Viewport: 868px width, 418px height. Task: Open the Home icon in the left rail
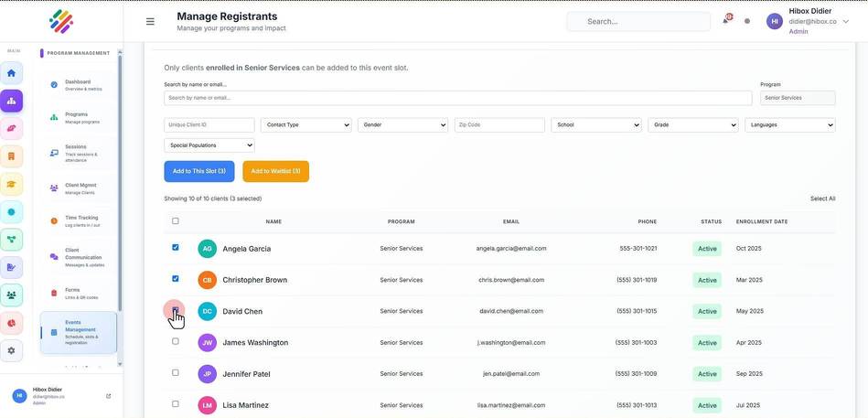coord(11,73)
